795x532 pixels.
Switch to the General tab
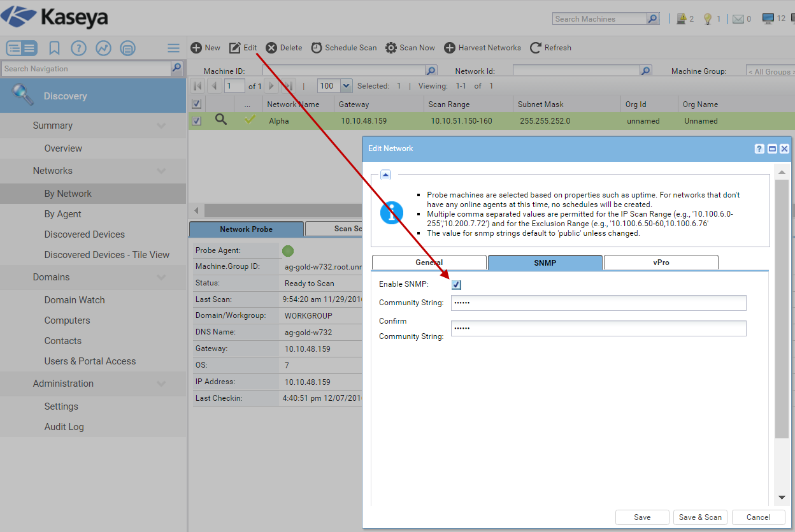pos(429,262)
